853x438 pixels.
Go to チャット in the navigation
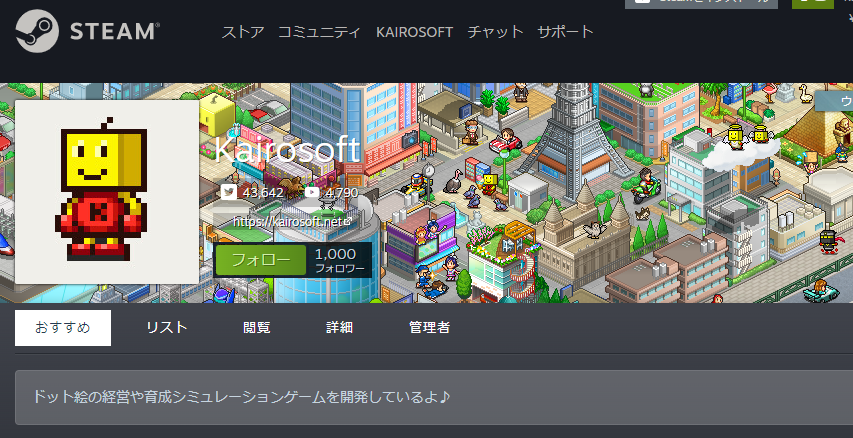[x=495, y=32]
